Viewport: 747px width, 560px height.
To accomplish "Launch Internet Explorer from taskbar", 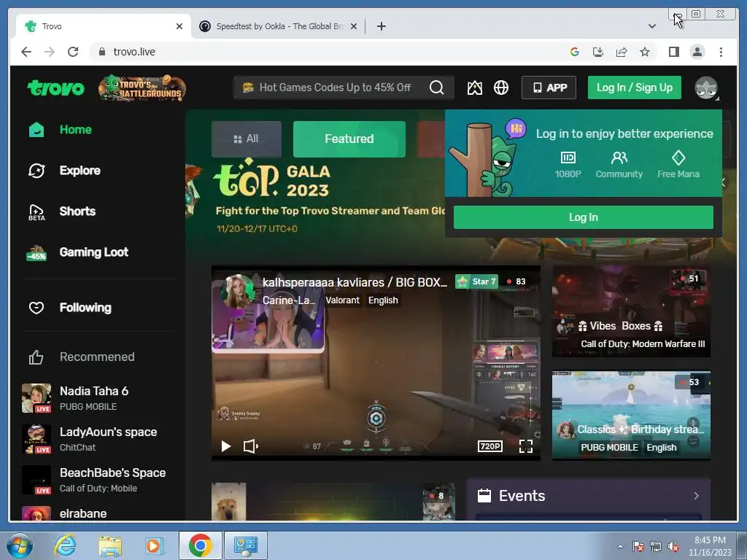I will (x=65, y=545).
